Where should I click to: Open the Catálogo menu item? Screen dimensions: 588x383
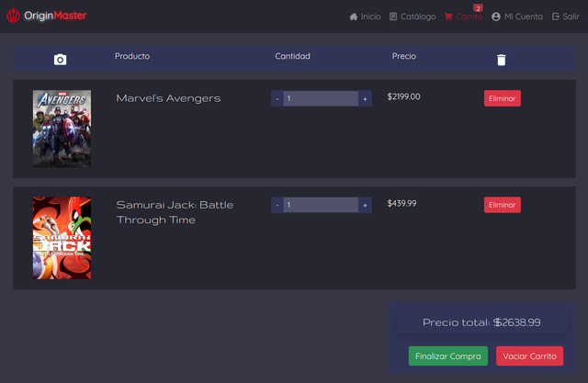413,17
